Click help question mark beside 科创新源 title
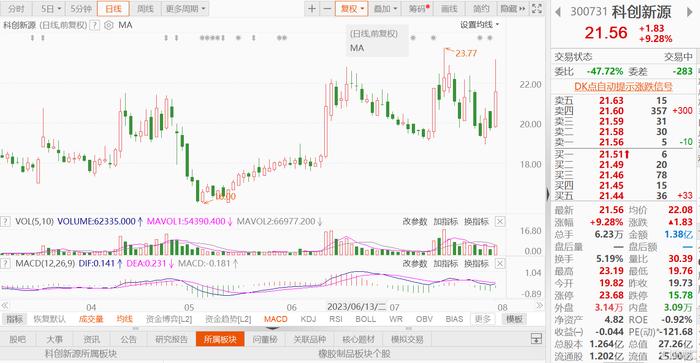The height and width of the screenshot is (363, 700). (x=94, y=25)
